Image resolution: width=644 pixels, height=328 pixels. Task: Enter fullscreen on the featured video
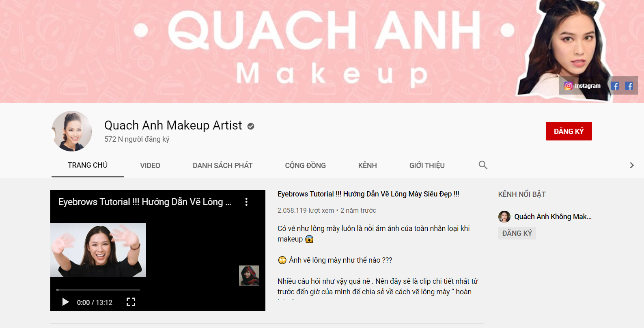point(131,302)
